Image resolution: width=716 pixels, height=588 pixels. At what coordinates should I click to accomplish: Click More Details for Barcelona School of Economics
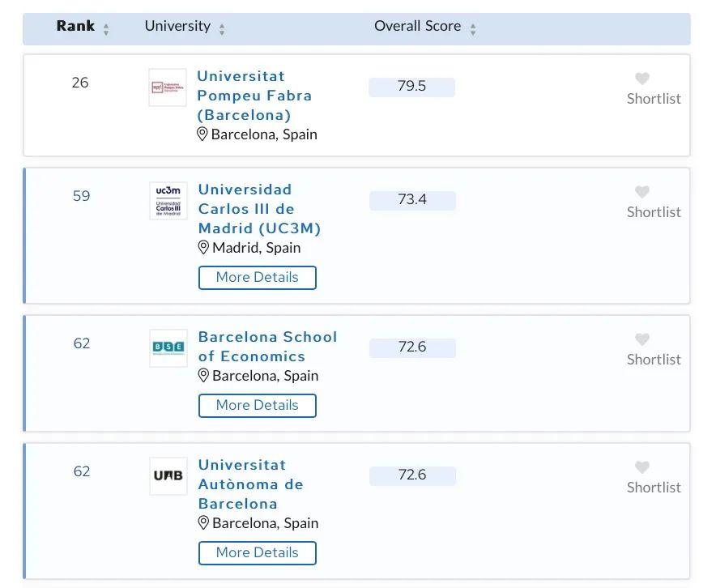point(257,405)
